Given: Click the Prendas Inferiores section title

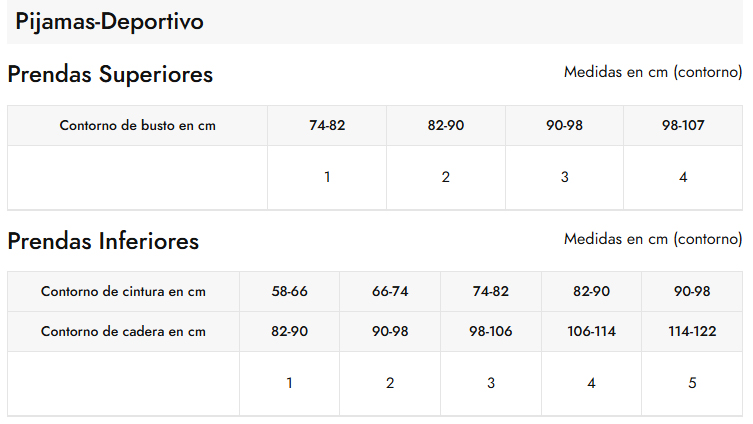Looking at the screenshot, I should pyautogui.click(x=103, y=241).
